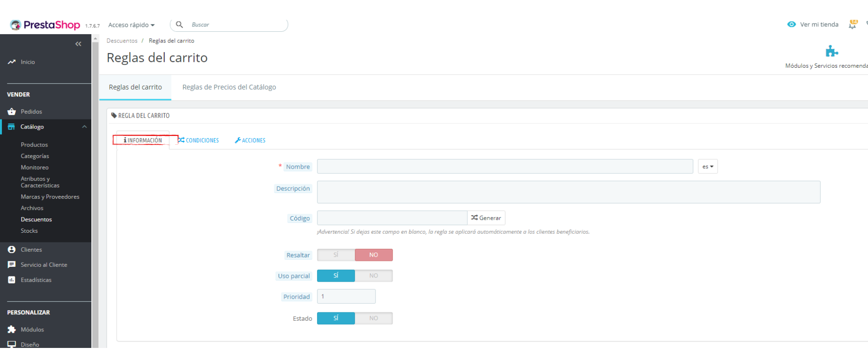Click the Catálogo store icon

pos(12,127)
